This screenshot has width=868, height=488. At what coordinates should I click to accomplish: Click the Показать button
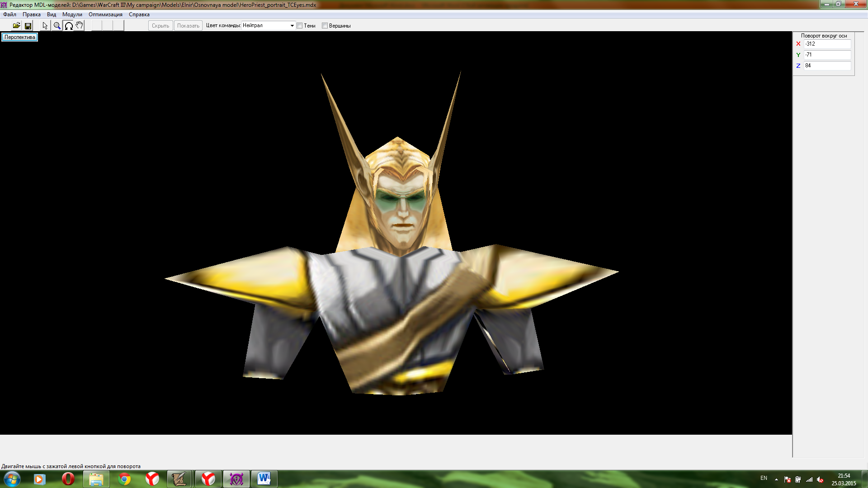tap(188, 26)
